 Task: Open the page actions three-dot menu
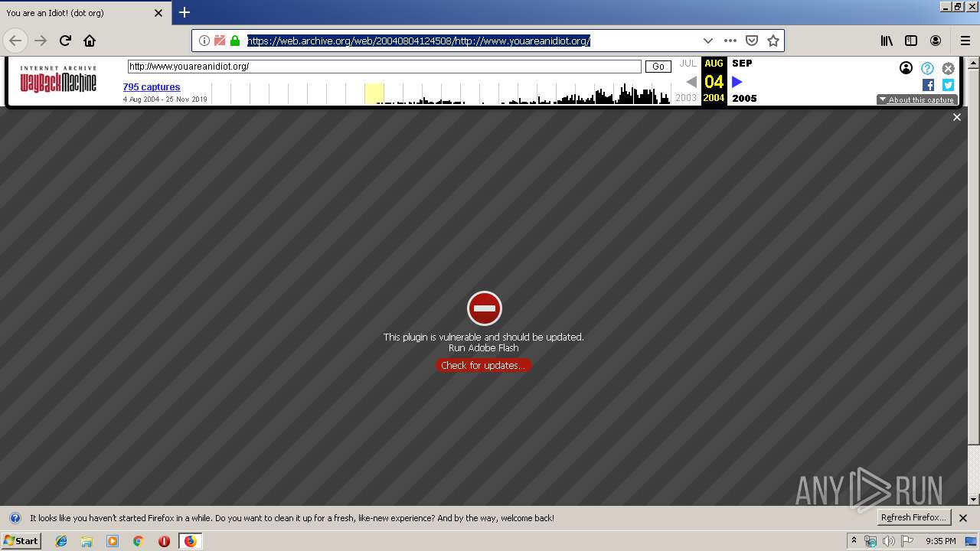[730, 41]
